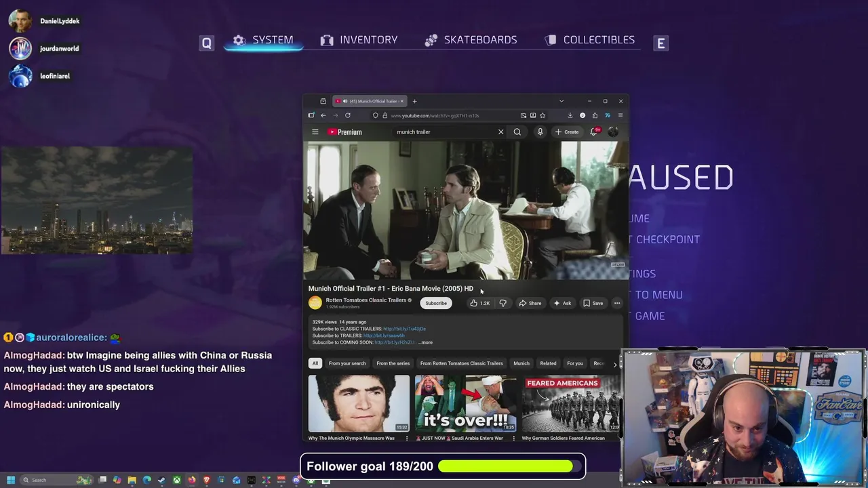Click the Create button on YouTube
868x488 pixels.
[567, 132]
